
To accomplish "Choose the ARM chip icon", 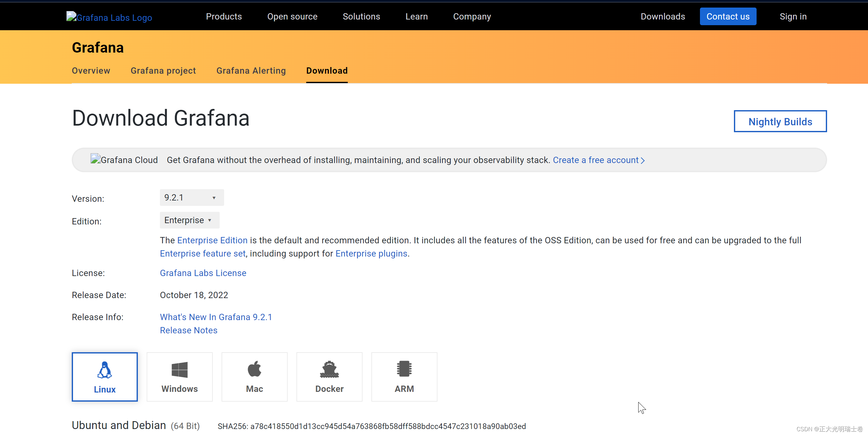I will (x=404, y=369).
